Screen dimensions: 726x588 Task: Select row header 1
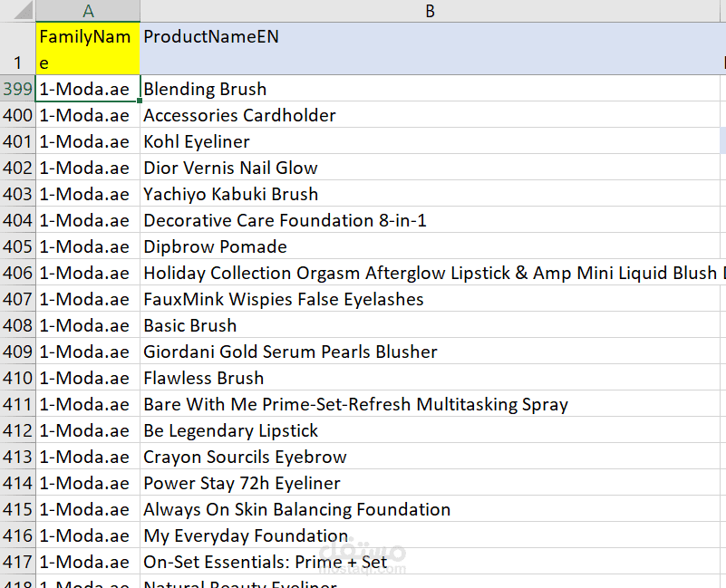pyautogui.click(x=17, y=49)
